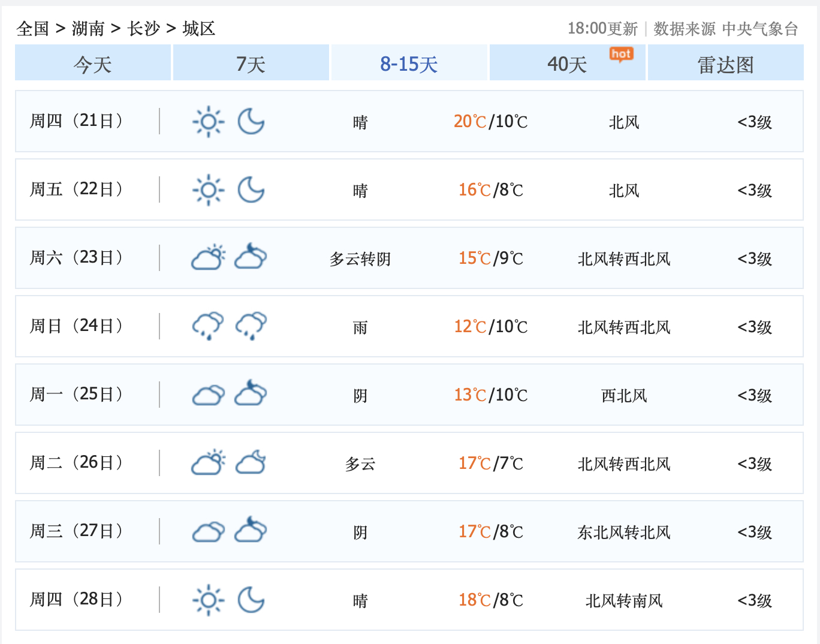Click the overcast cloud icon for Wednesday the 27th
Screen dimensions: 820x644
click(x=208, y=531)
